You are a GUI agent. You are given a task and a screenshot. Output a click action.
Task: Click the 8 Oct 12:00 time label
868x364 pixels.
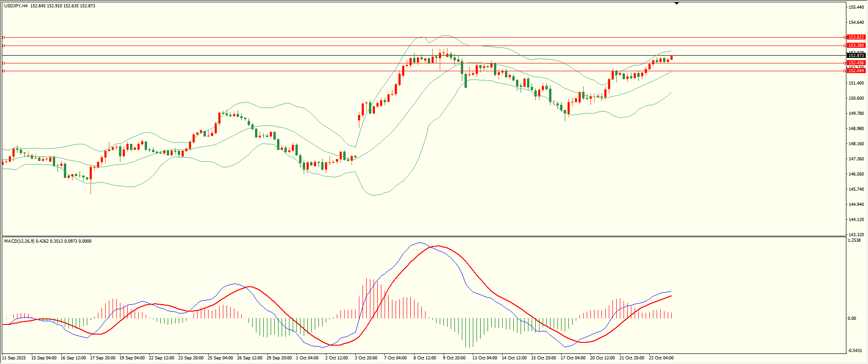(425, 358)
